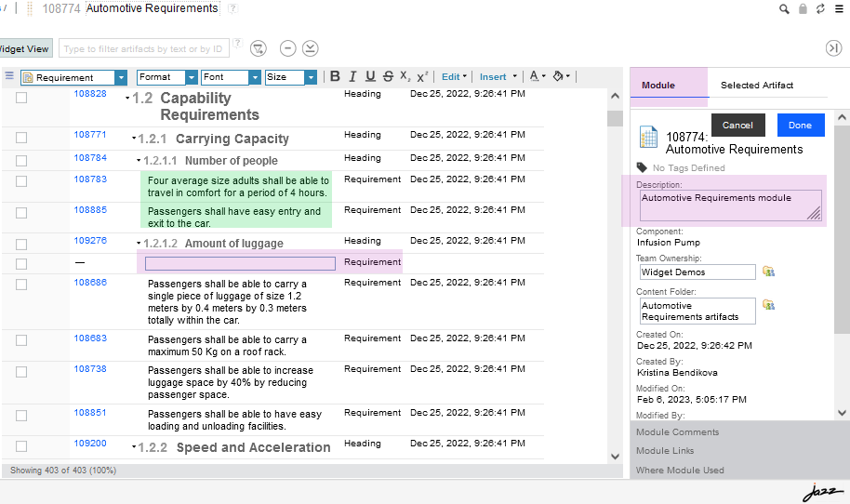
Task: Click the Strikethrough icon
Action: coord(387,77)
